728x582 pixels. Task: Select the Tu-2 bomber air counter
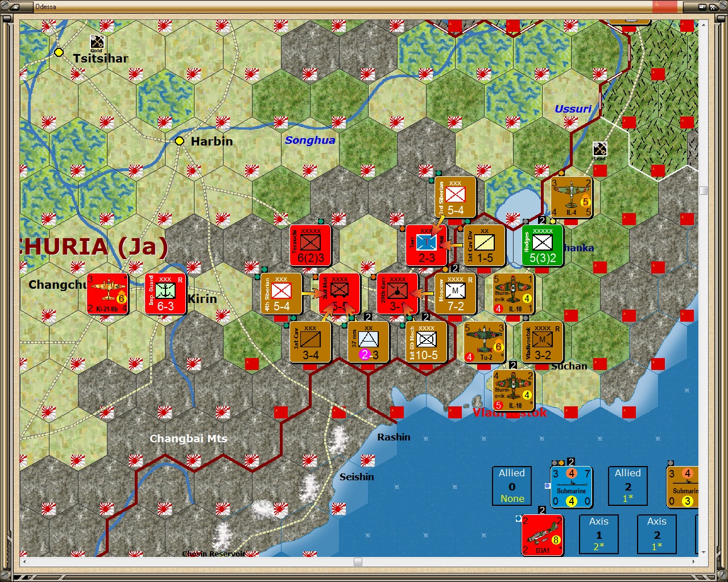point(485,342)
